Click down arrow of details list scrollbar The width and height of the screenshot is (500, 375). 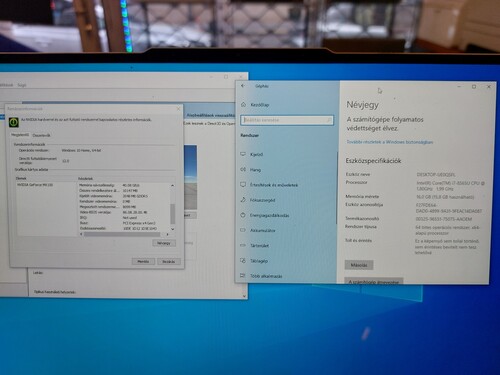tap(172, 229)
